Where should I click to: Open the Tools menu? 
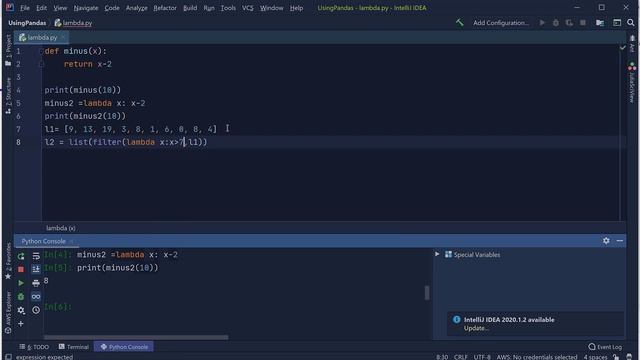pyautogui.click(x=228, y=8)
